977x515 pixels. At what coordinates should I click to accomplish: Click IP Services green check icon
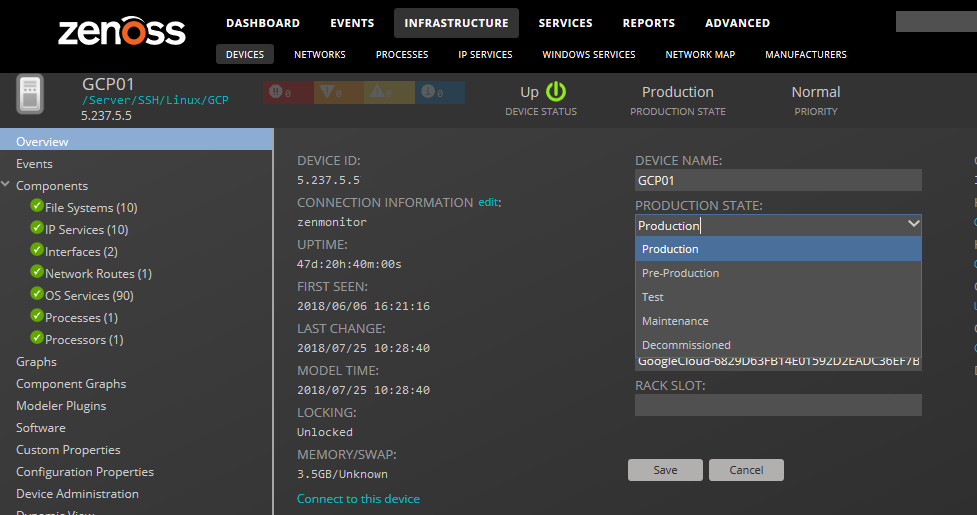(x=37, y=227)
